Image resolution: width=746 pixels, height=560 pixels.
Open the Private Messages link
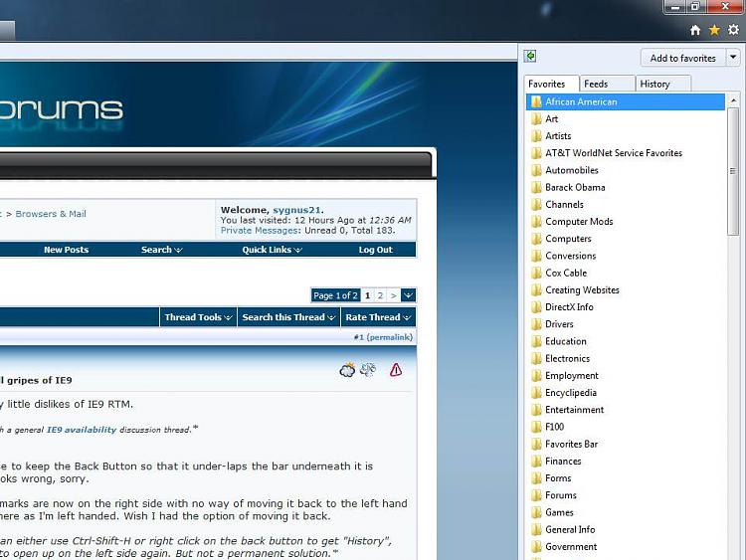(x=260, y=231)
